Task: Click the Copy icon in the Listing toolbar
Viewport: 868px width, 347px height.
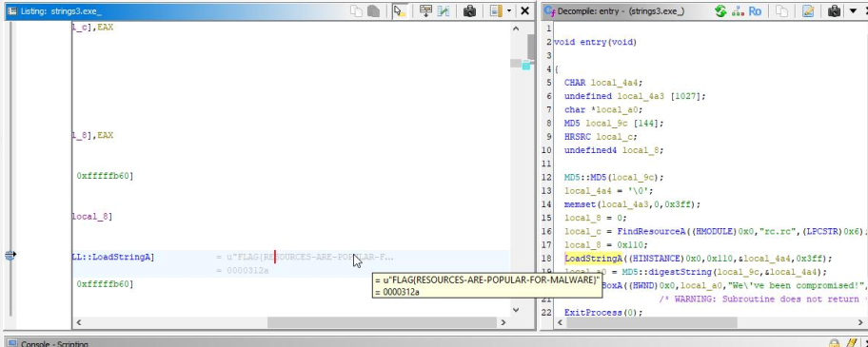Action: click(357, 11)
